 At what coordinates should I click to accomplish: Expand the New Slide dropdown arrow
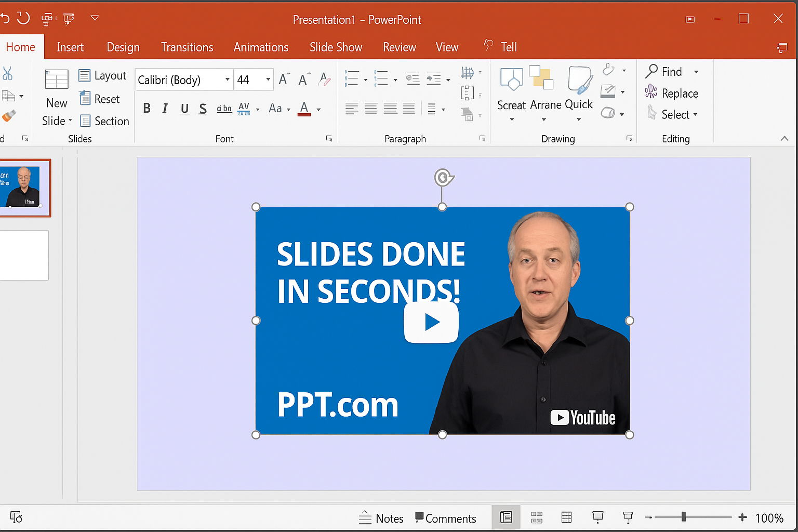point(70,121)
